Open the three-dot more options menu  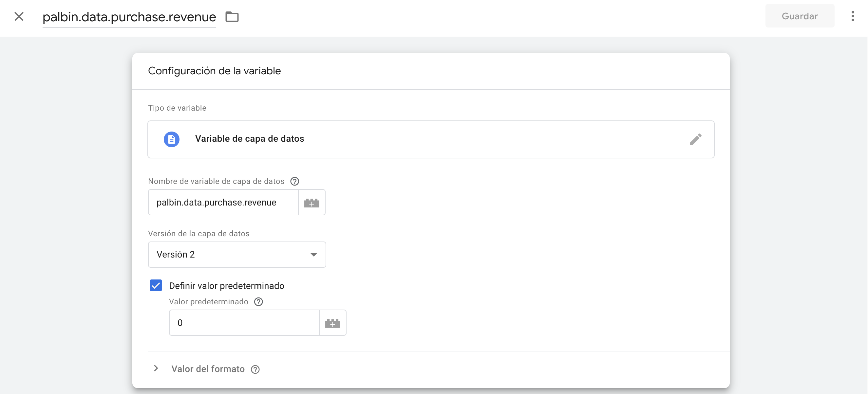click(x=853, y=16)
